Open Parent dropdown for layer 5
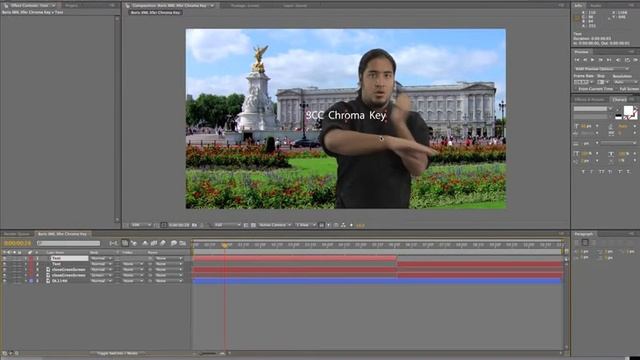Screen dimensions: 640x360 pyautogui.click(x=169, y=281)
